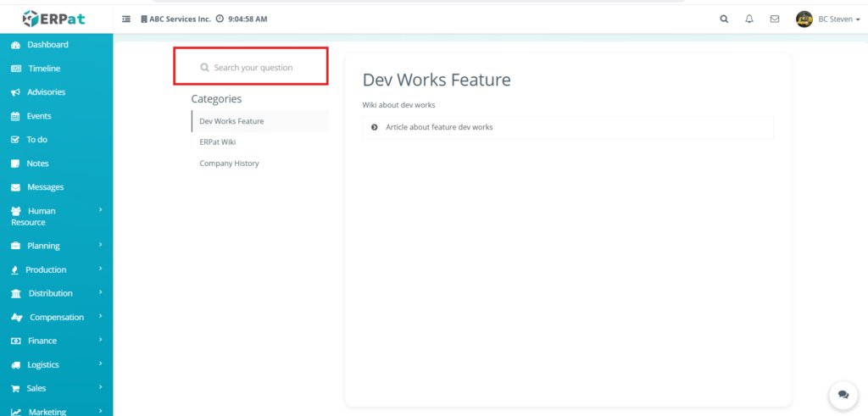
Task: Click the BC Steven profile avatar
Action: tap(804, 19)
